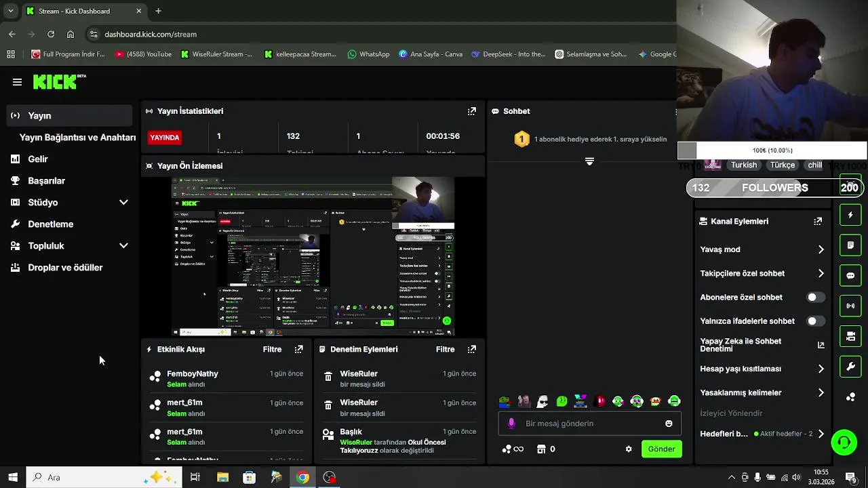Toggle Yalnızca ifadelerle sohbet switch
868x488 pixels.
point(816,321)
